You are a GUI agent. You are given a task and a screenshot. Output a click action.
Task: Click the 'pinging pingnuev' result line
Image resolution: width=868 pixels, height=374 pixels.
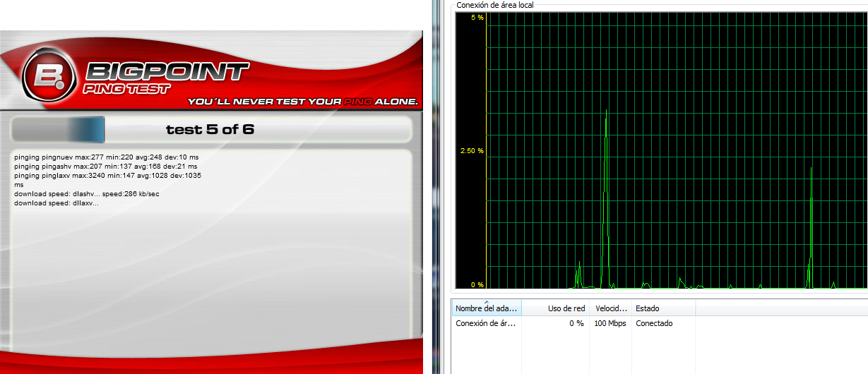(106, 157)
